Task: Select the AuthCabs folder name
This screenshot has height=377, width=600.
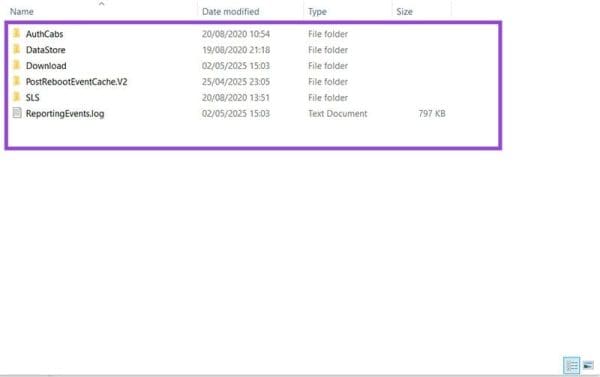Action: tap(44, 34)
